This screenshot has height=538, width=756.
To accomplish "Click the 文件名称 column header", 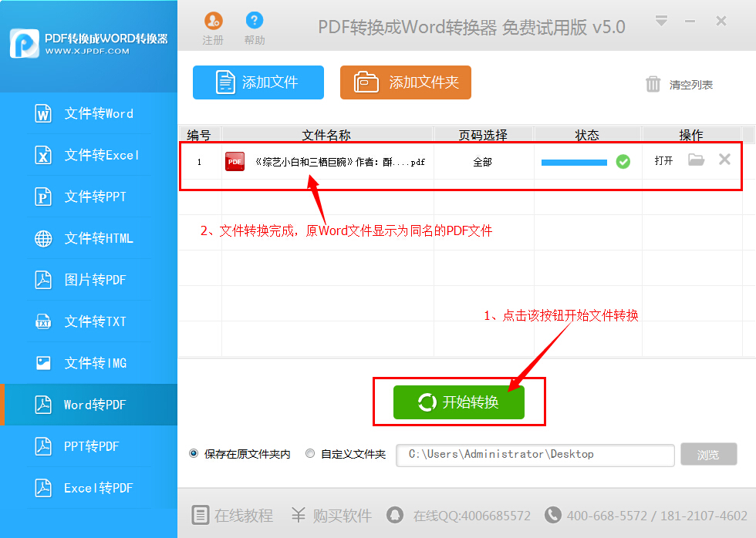I will pyautogui.click(x=327, y=136).
